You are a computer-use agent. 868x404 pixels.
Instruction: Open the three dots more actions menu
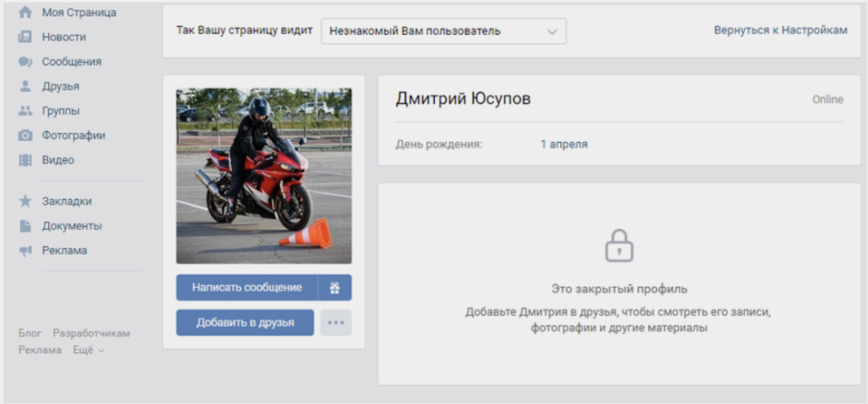(x=336, y=323)
